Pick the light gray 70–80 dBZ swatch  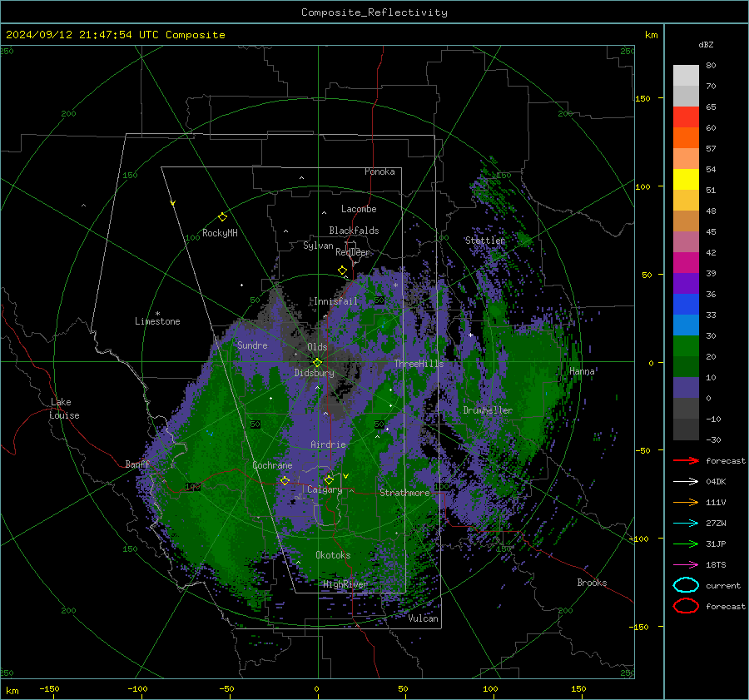point(686,76)
